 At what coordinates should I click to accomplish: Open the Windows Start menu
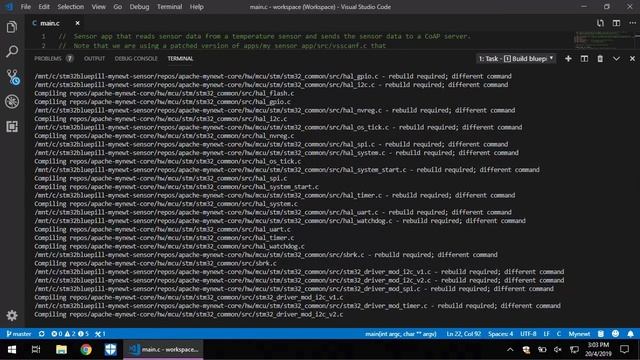click(12, 349)
